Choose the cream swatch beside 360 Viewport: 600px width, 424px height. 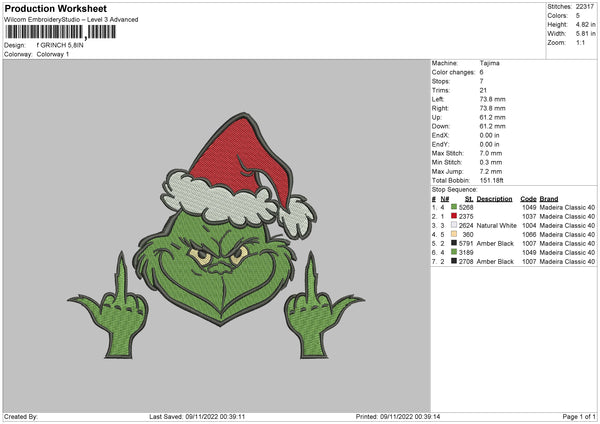click(x=454, y=234)
